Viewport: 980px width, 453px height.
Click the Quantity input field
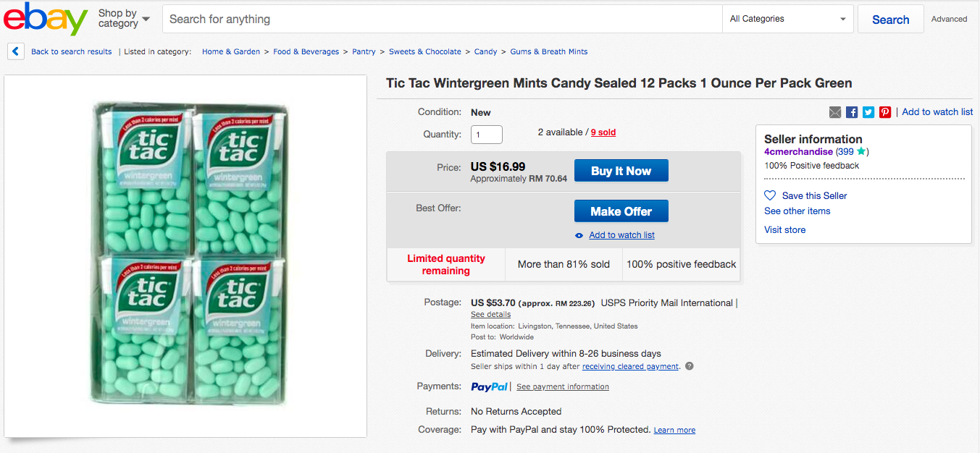486,135
